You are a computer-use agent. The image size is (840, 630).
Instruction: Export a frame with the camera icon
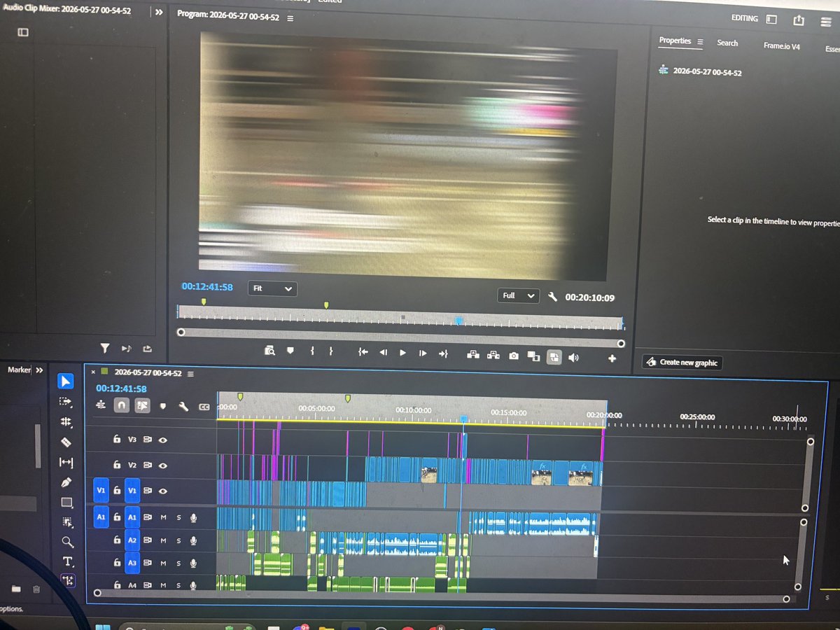tap(513, 356)
